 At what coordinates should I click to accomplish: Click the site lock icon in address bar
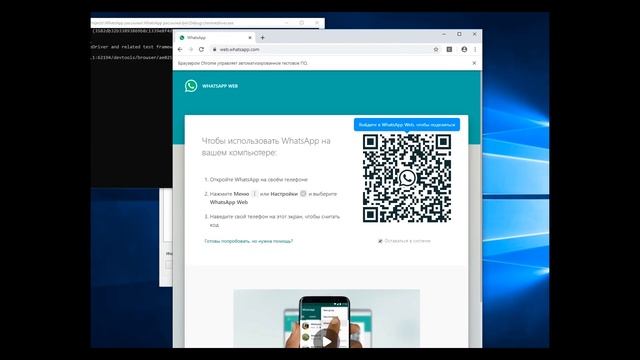coord(214,49)
